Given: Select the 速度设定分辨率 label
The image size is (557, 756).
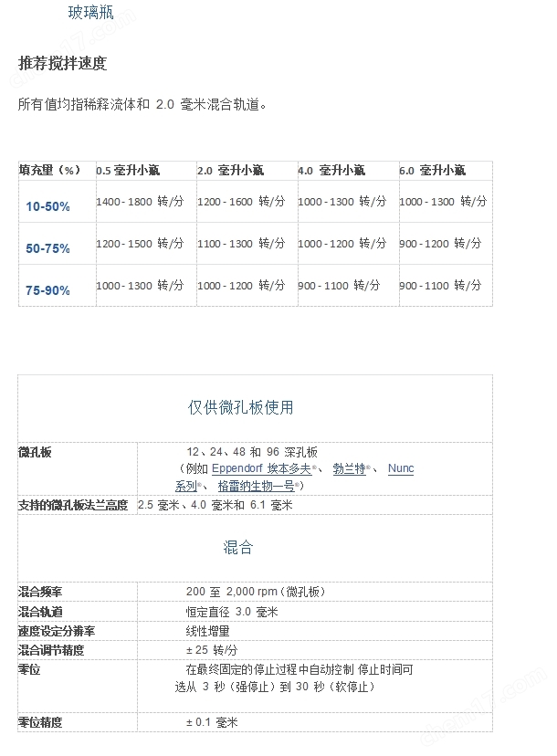Looking at the screenshot, I should (57, 631).
